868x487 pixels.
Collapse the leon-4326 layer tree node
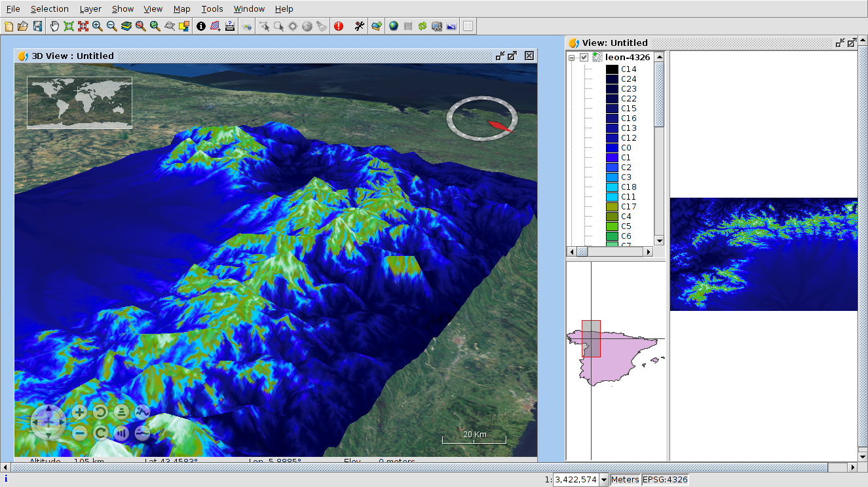(x=572, y=58)
